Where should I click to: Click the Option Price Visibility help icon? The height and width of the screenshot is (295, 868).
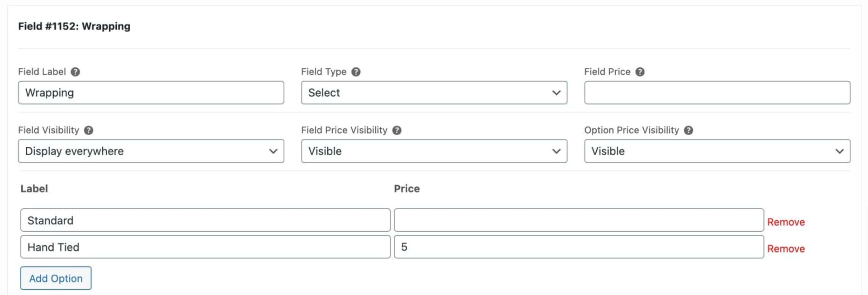(689, 130)
